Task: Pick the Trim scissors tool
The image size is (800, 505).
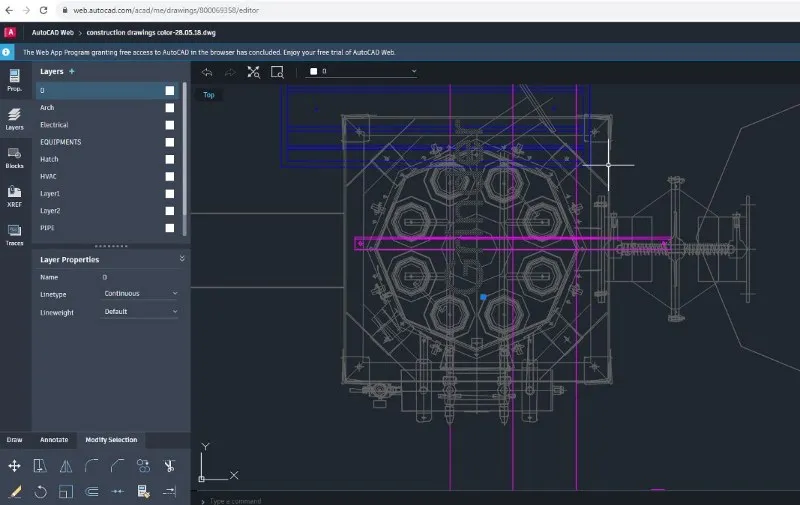Action: (x=170, y=465)
